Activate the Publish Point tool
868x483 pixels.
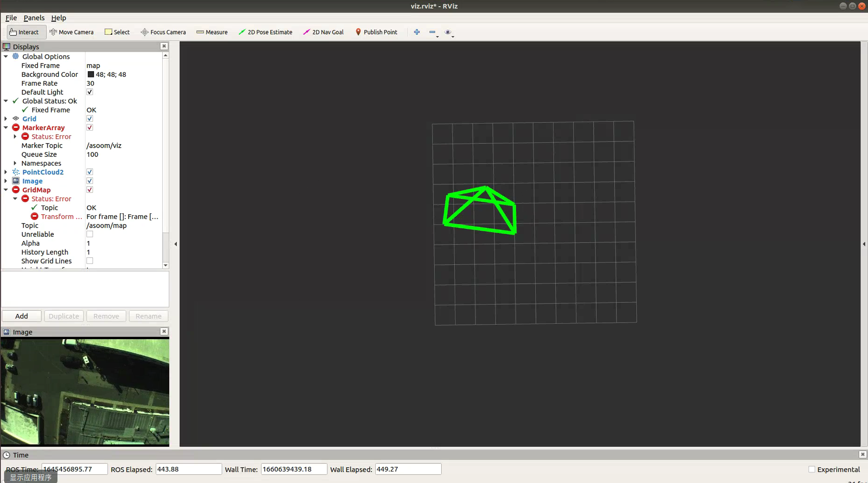pyautogui.click(x=376, y=32)
